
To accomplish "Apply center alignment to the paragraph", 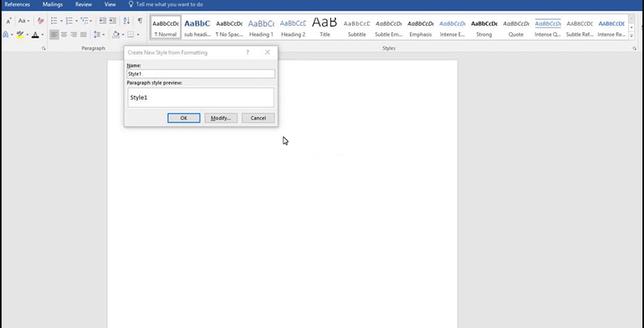I will coord(64,35).
